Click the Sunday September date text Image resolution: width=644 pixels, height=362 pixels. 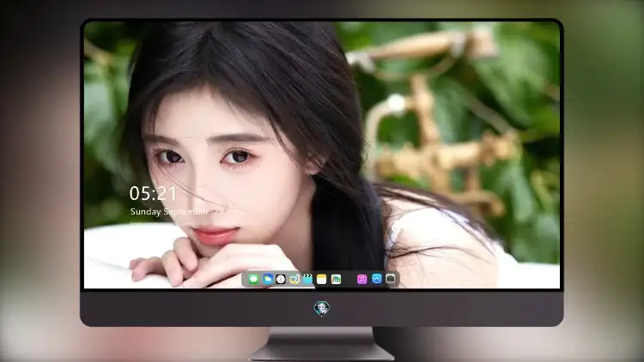point(178,212)
